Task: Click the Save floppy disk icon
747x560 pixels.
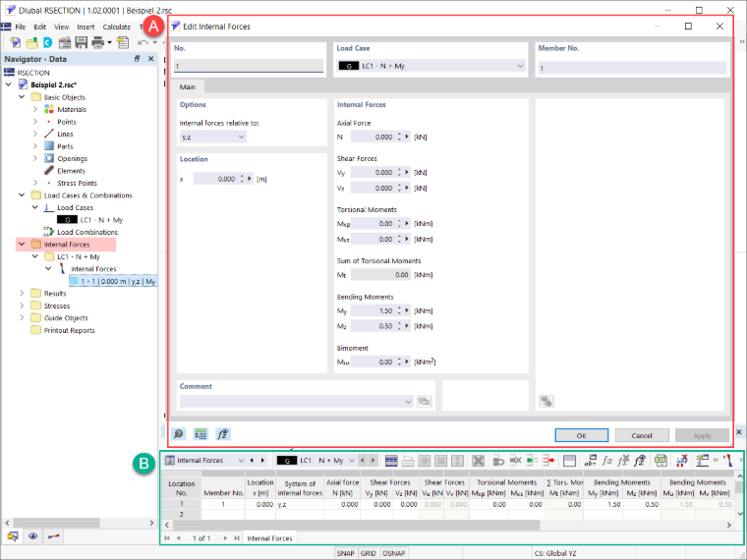Action: point(82,42)
